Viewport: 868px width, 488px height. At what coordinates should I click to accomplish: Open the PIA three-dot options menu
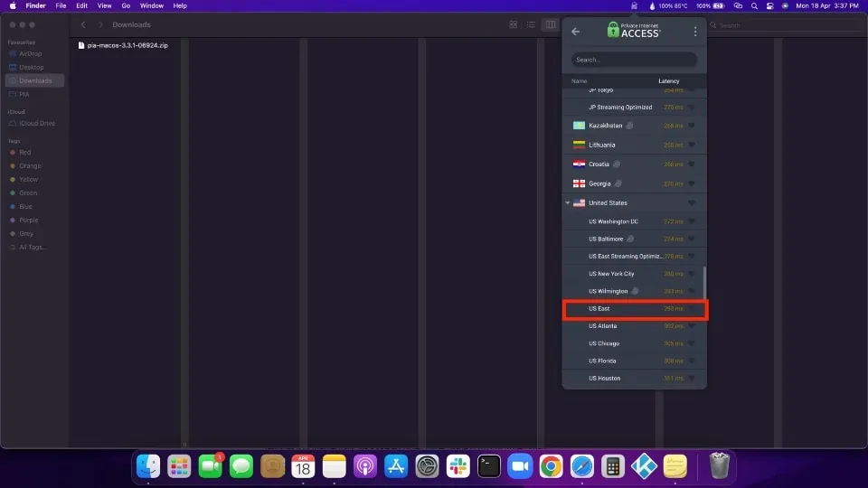pos(695,32)
